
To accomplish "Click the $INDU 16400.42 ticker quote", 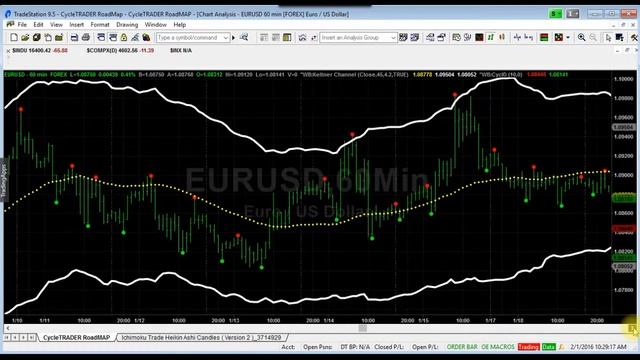I will [40, 51].
